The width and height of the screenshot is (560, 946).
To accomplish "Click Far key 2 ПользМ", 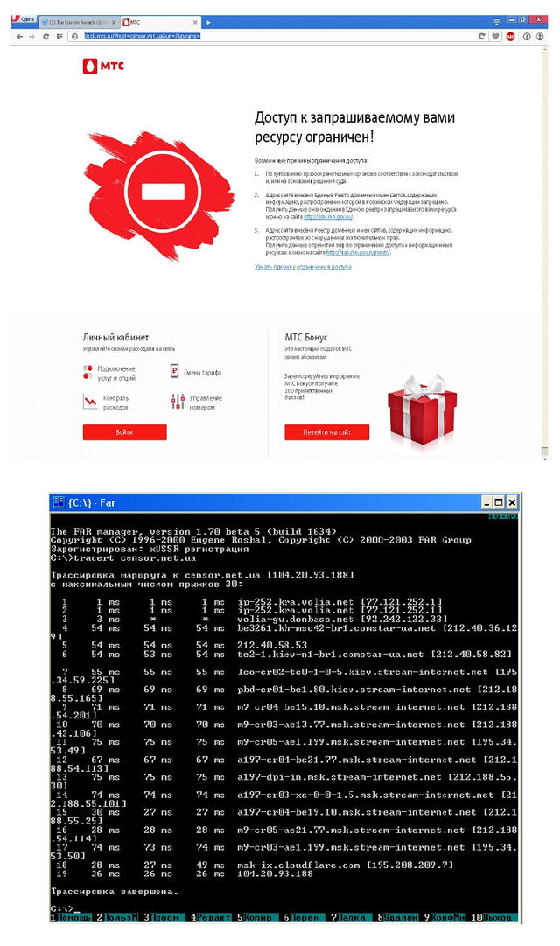I will [117, 917].
